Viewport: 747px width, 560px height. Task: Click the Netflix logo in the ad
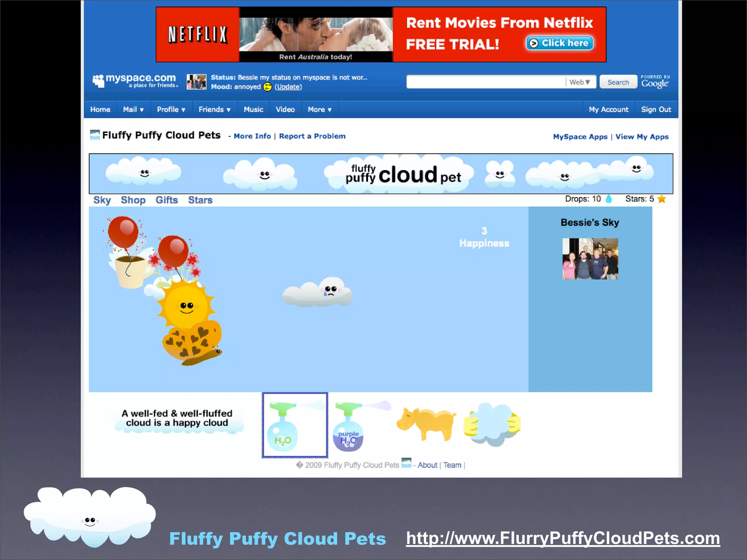[x=198, y=35]
